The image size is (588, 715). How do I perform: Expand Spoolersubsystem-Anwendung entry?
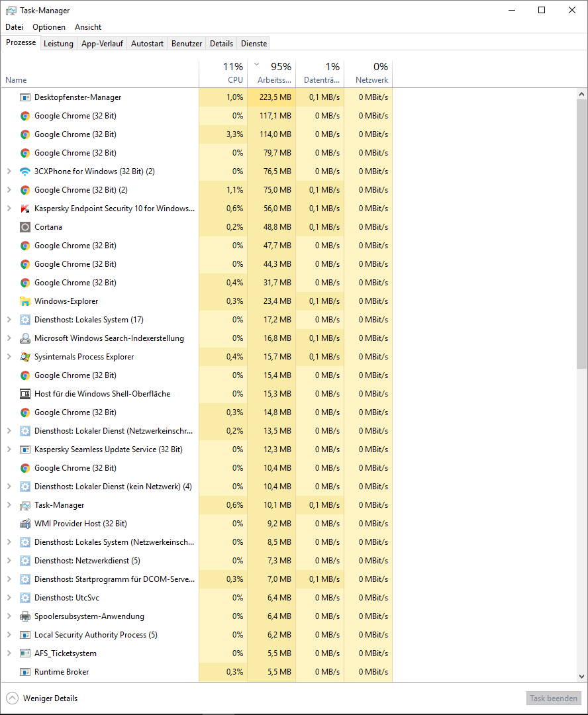click(9, 616)
